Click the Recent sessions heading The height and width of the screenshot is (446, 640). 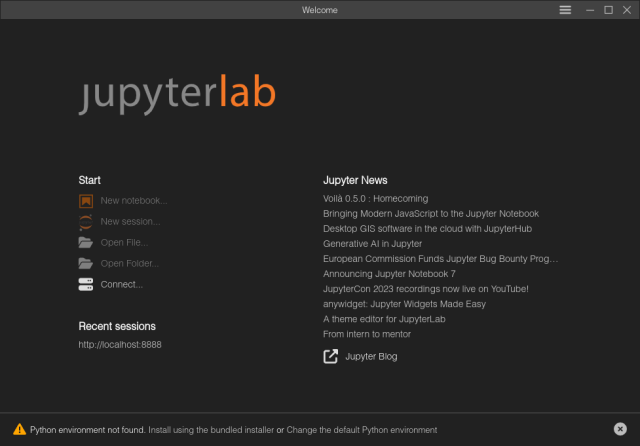tap(117, 326)
